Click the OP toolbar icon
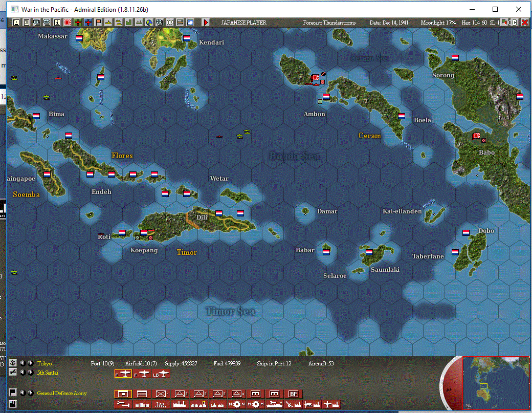The width and height of the screenshot is (532, 413). coord(170,23)
